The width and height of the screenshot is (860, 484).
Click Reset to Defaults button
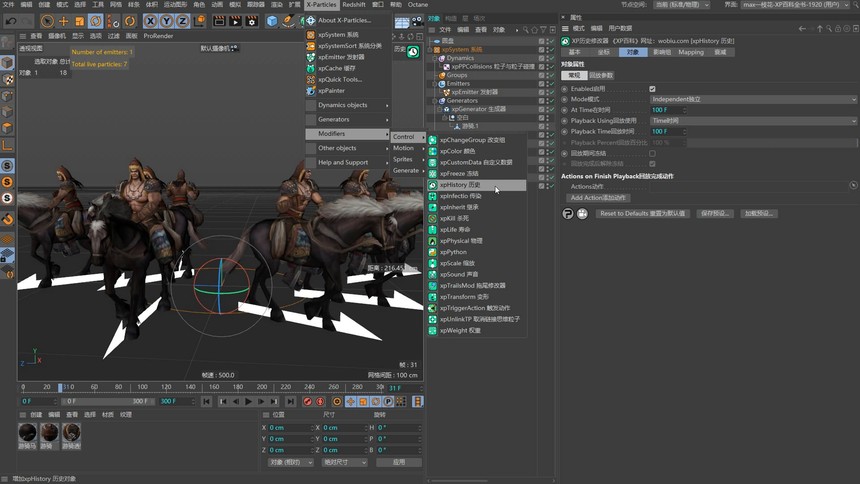click(642, 213)
